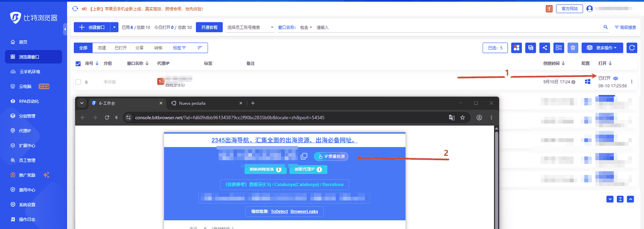Screen dimensions: 644x229
Task: Click the Windows config icon in row 6
Action: (x=587, y=82)
